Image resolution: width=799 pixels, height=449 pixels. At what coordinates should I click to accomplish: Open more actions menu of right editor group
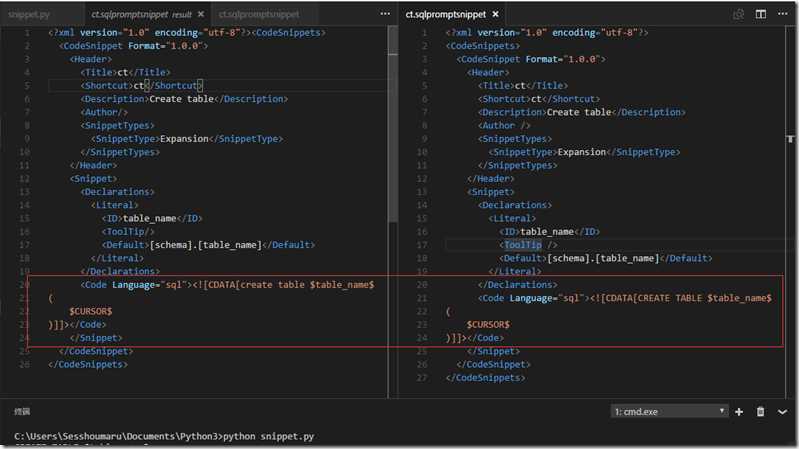[x=783, y=14]
